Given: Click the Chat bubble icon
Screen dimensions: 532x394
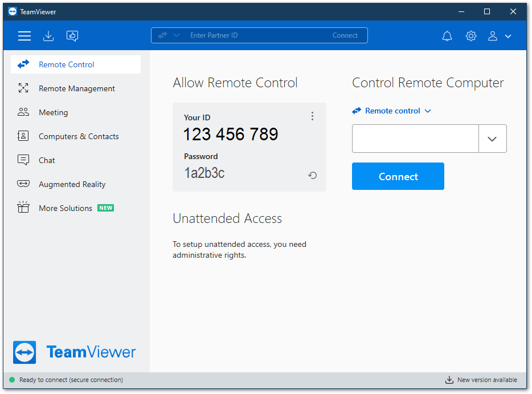Looking at the screenshot, I should tap(23, 160).
